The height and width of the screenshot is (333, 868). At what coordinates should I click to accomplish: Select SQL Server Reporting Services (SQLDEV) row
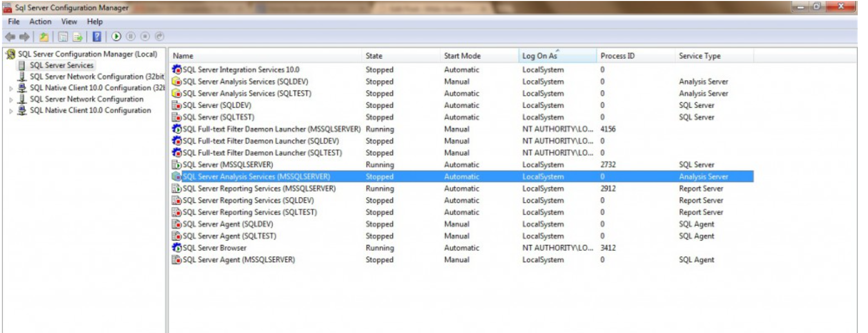249,200
